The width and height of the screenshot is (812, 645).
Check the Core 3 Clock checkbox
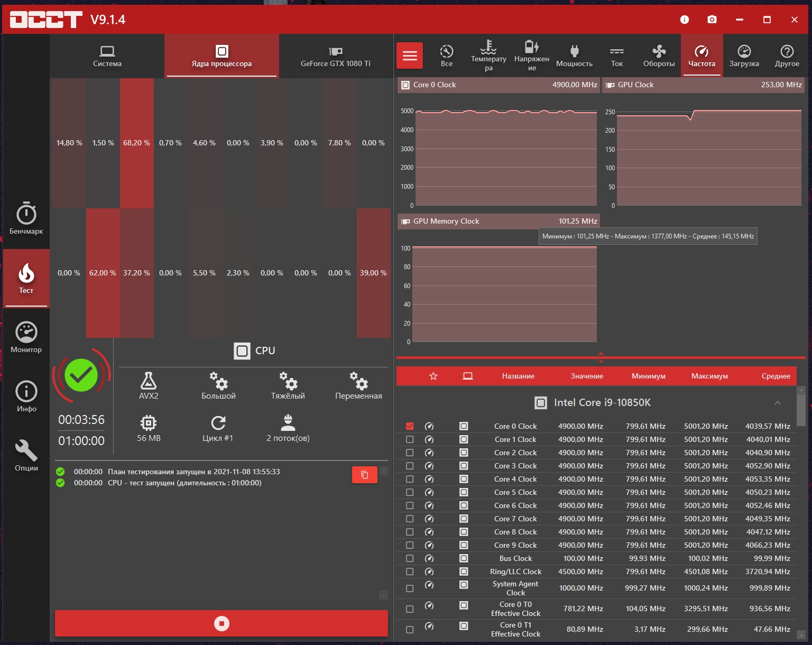[410, 466]
